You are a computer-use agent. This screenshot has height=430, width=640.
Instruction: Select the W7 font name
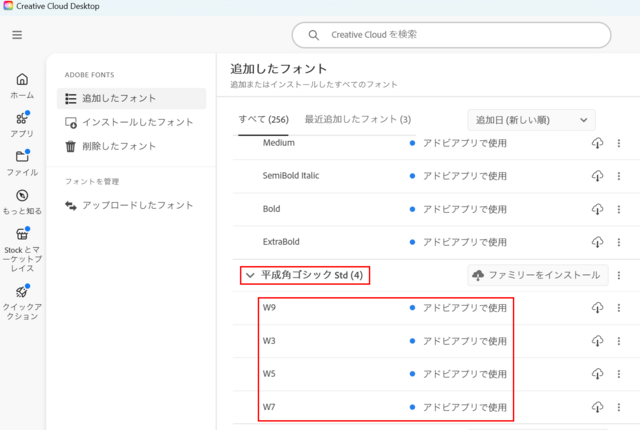[269, 407]
